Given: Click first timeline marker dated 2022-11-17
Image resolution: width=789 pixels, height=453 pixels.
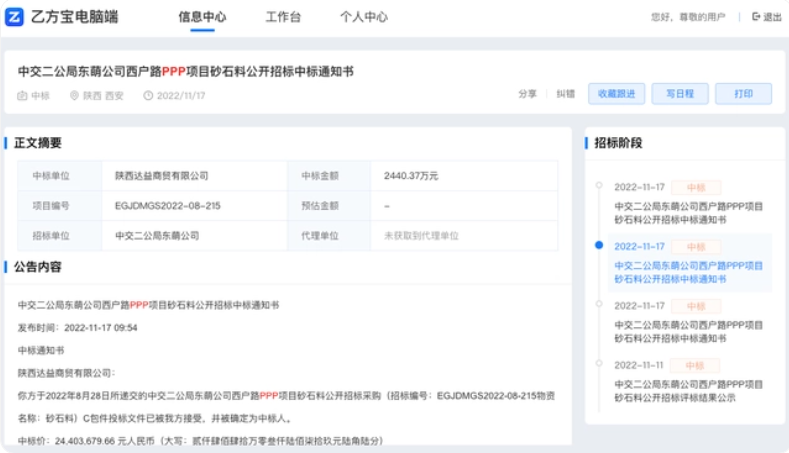Looking at the screenshot, I should (599, 185).
